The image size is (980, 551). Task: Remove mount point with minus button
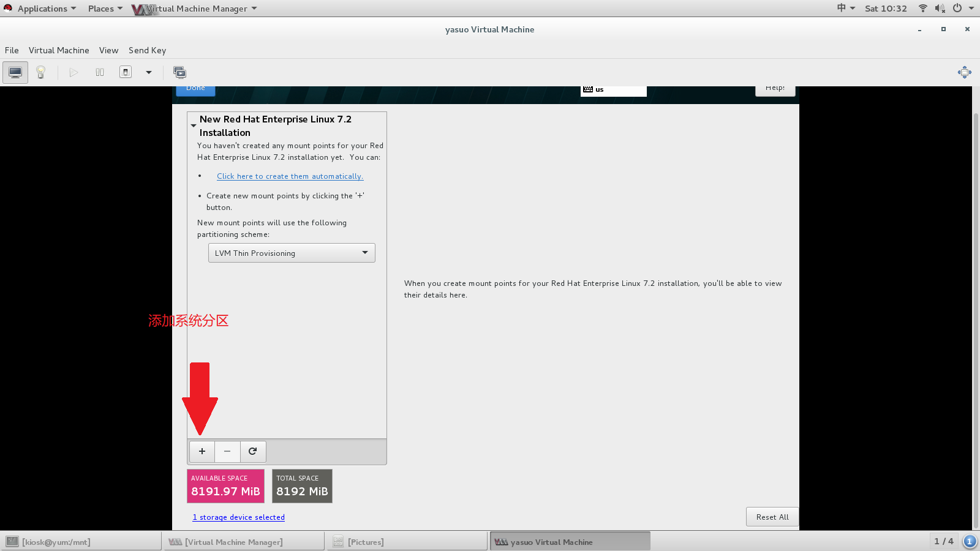pos(227,451)
